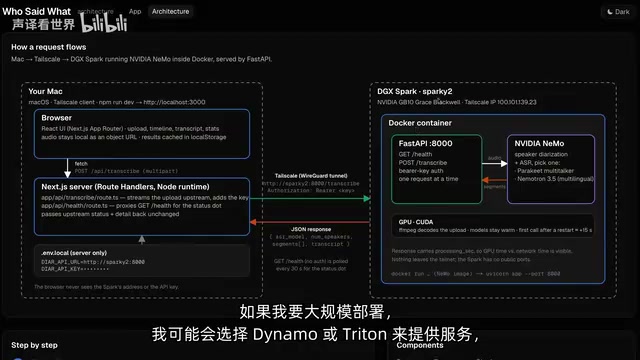Image resolution: width=640 pixels, height=360 pixels.
Task: Click the Your Mac heading
Action: (x=45, y=91)
